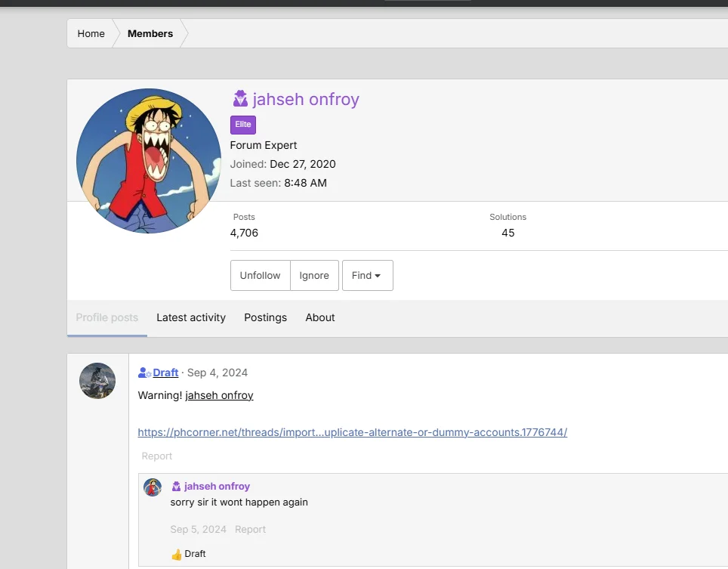
Task: Click the purple Elite badge
Action: (243, 125)
